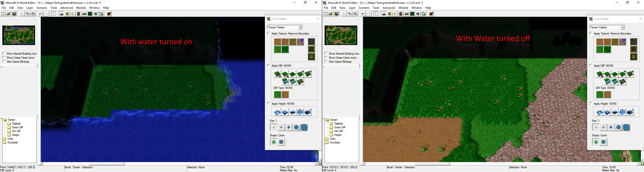Choose smallest brush size in right palette
Screen dimensions: 644x172
click(596, 127)
